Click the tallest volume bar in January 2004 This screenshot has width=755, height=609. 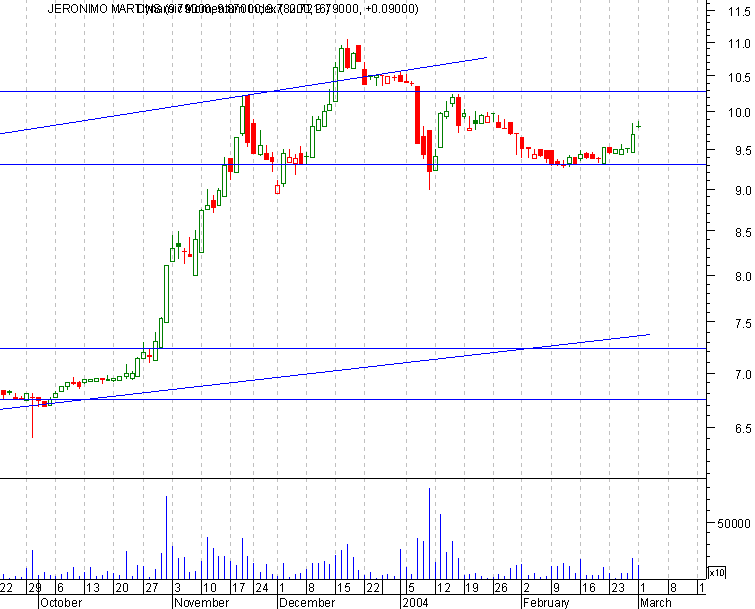click(429, 533)
